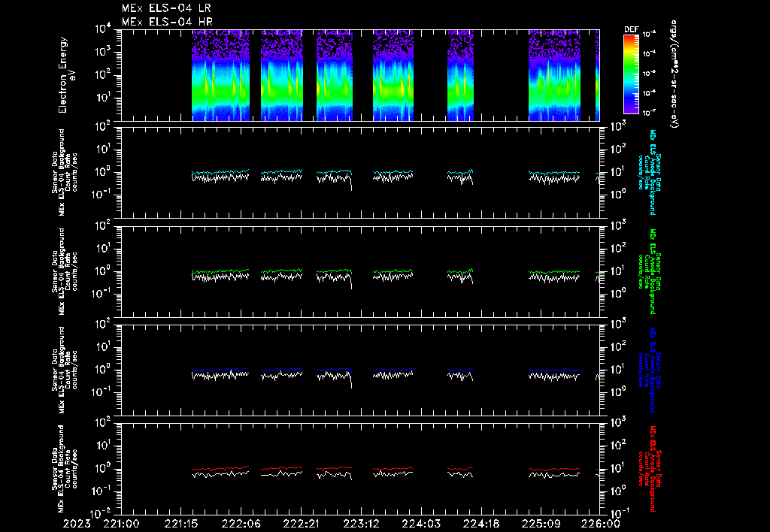
Task: Click the 10^-2 tick on bottom panel
Action: coord(100,514)
